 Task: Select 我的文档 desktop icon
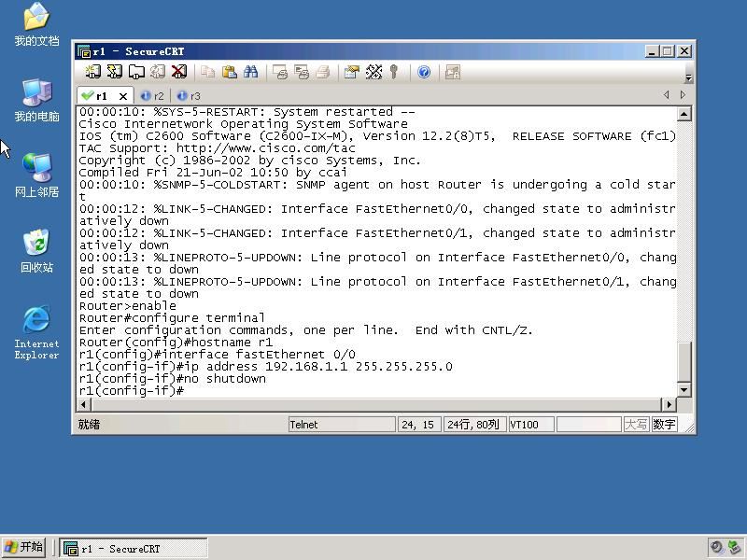pyautogui.click(x=36, y=24)
